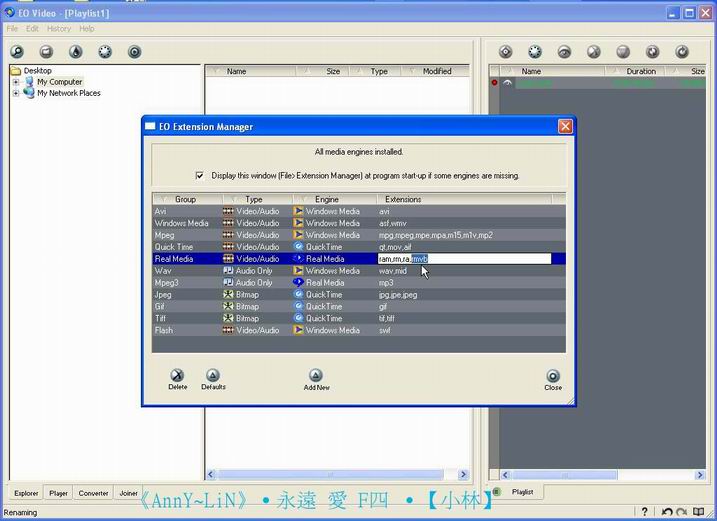Click the undo arrow in status bar

point(667,511)
